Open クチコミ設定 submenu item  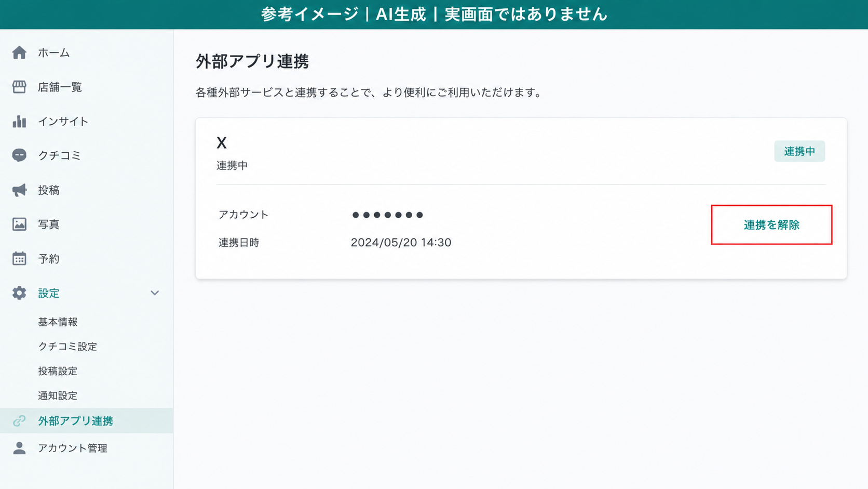tap(67, 346)
